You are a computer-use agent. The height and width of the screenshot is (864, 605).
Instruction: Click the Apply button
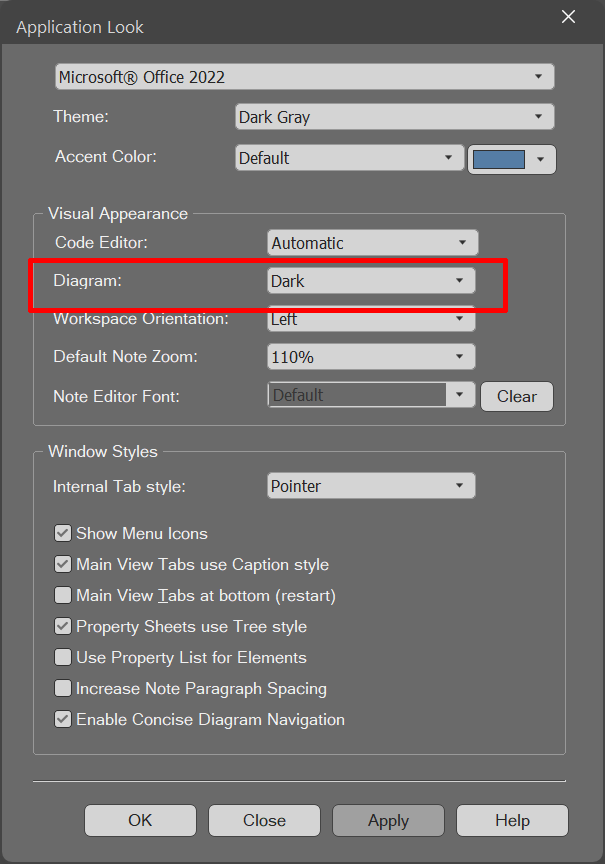tap(388, 820)
